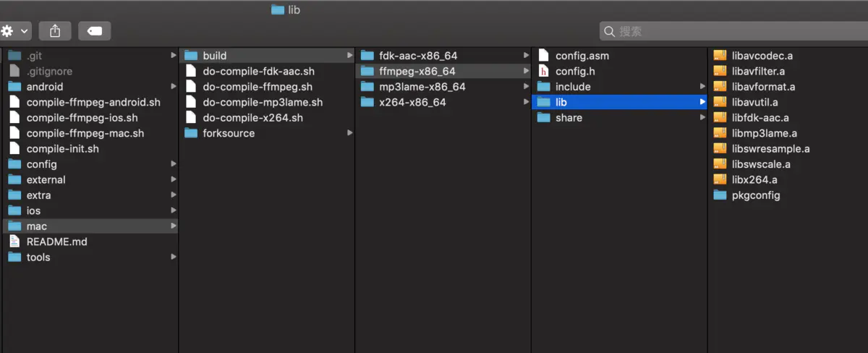
Task: Select the libmp3lame.a file name
Action: 765,133
